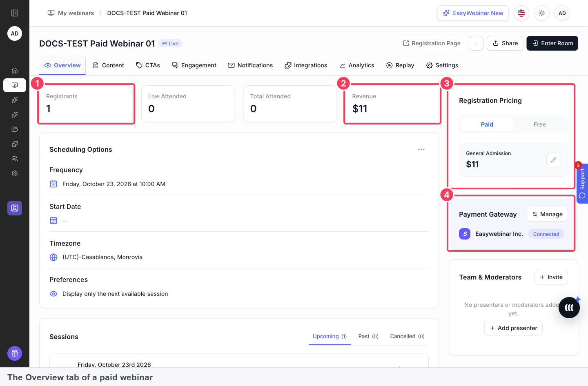Screen dimensions: 588x386
Task: Open the folder icon in the sidebar
Action: (15, 129)
